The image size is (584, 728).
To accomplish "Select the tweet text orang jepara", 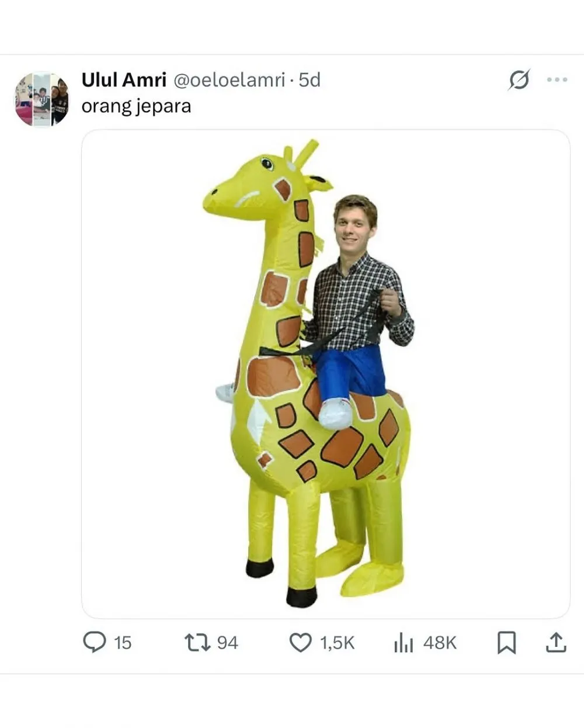I will [x=135, y=106].
